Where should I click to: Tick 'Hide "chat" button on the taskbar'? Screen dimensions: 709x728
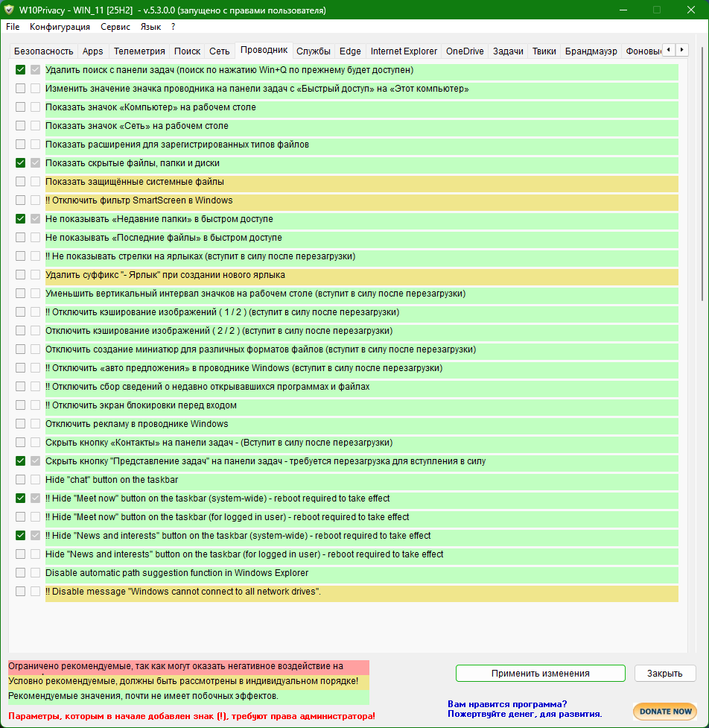pyautogui.click(x=21, y=480)
